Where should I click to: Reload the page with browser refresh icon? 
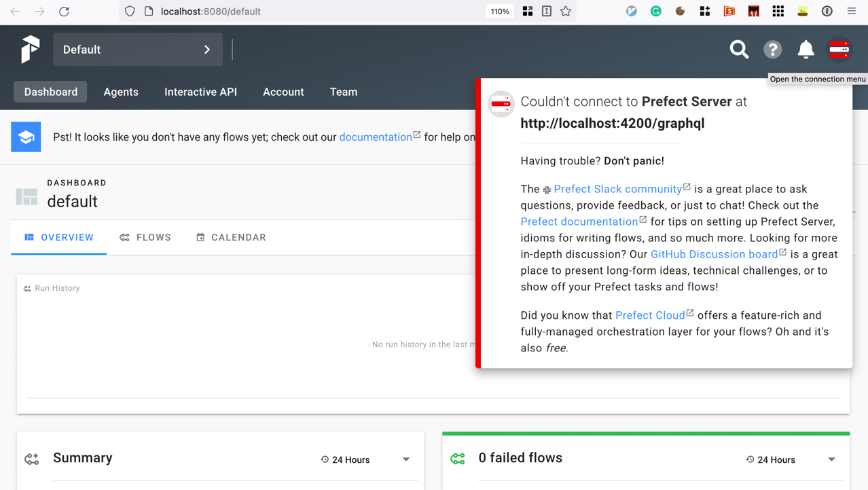[x=64, y=12]
